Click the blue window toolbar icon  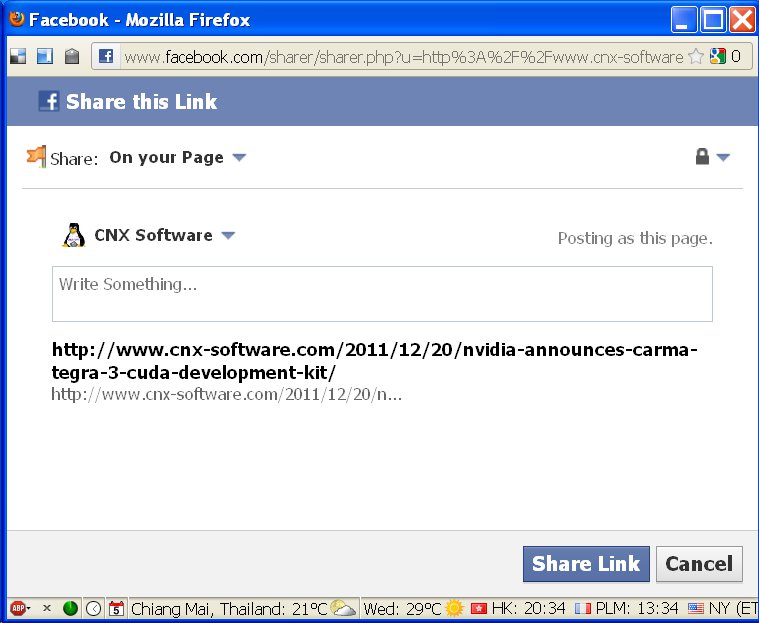(45, 57)
